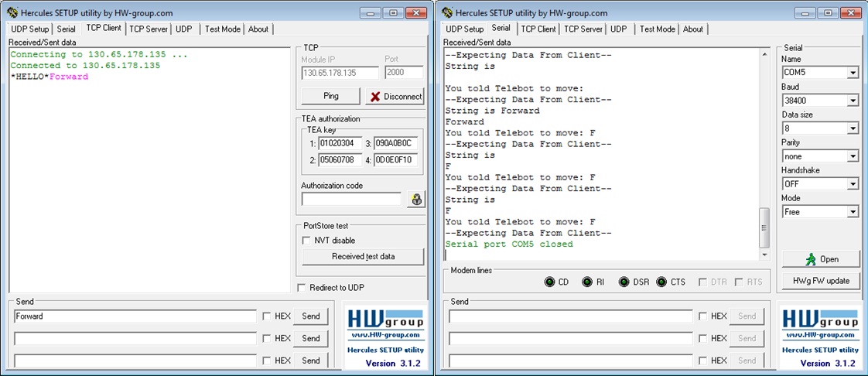Check HEX box for the Forward send line
The height and width of the screenshot is (376, 868).
point(267,316)
